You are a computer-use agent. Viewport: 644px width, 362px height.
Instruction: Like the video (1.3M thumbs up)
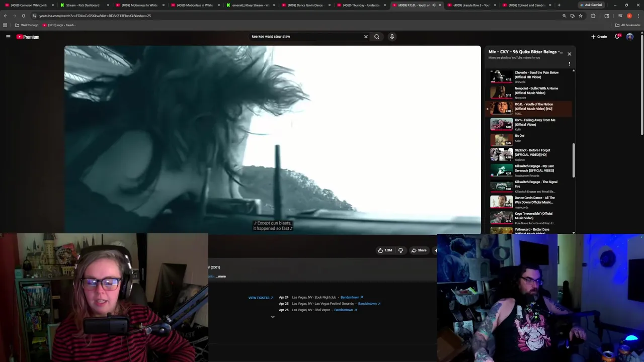tap(385, 250)
